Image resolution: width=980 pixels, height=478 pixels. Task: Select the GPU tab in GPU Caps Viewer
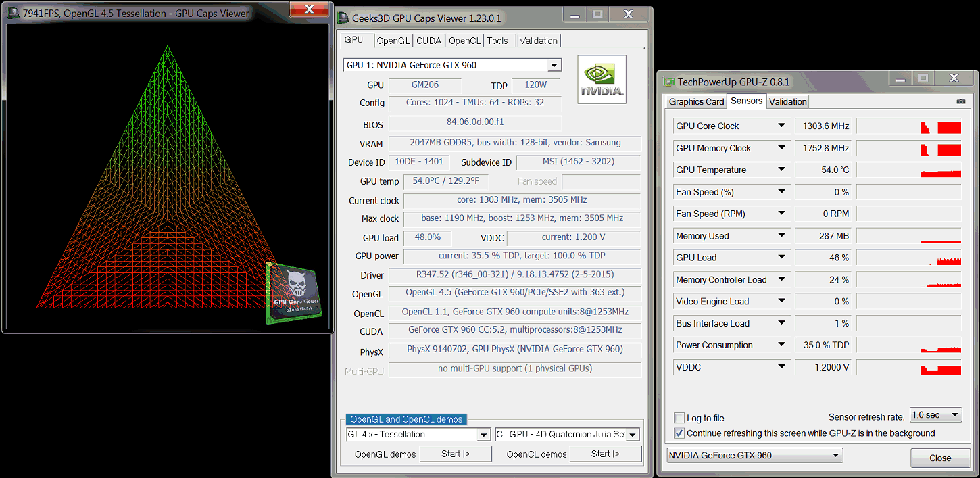pyautogui.click(x=354, y=40)
